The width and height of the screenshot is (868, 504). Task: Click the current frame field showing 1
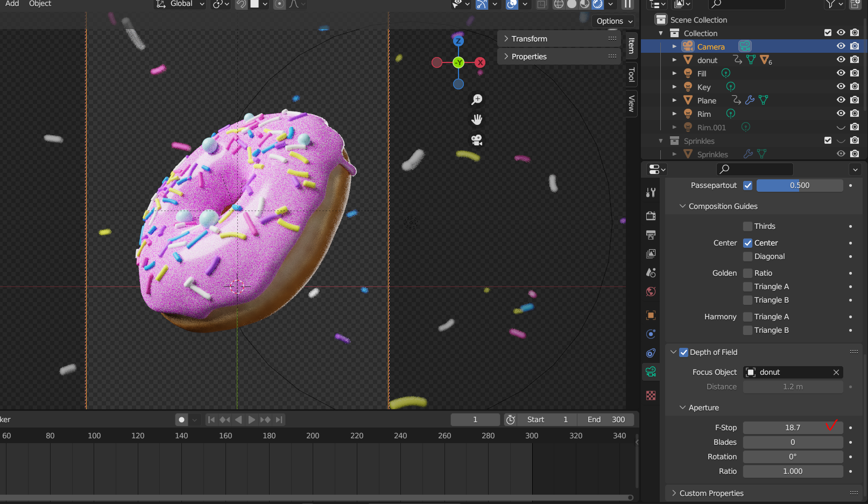coord(475,419)
